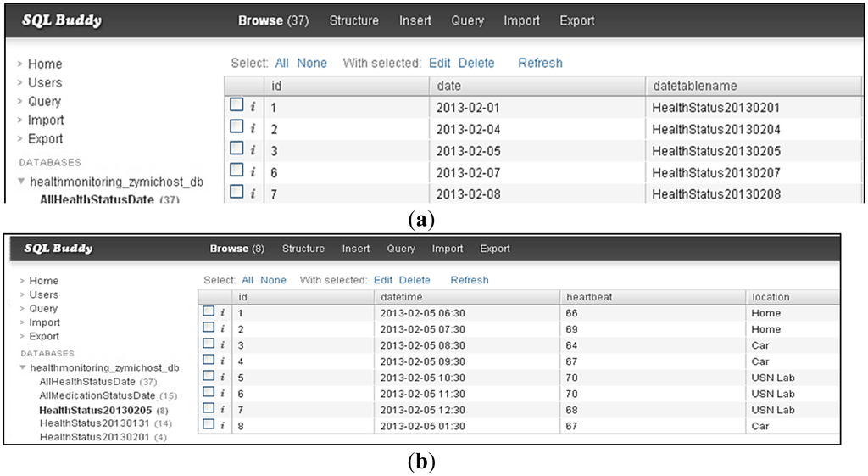Open info icon for 2013-02-05 06:30 row
The image size is (868, 476).
tap(223, 312)
